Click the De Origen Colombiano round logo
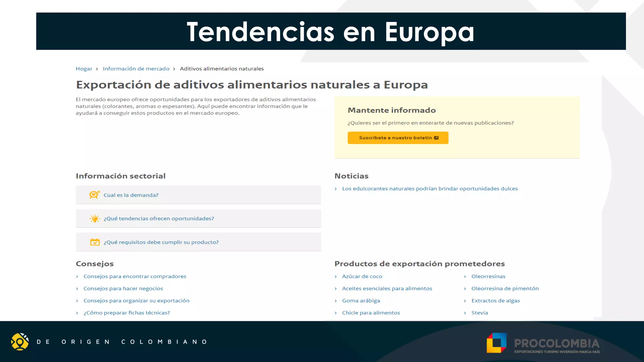The image size is (644, 362). click(20, 342)
